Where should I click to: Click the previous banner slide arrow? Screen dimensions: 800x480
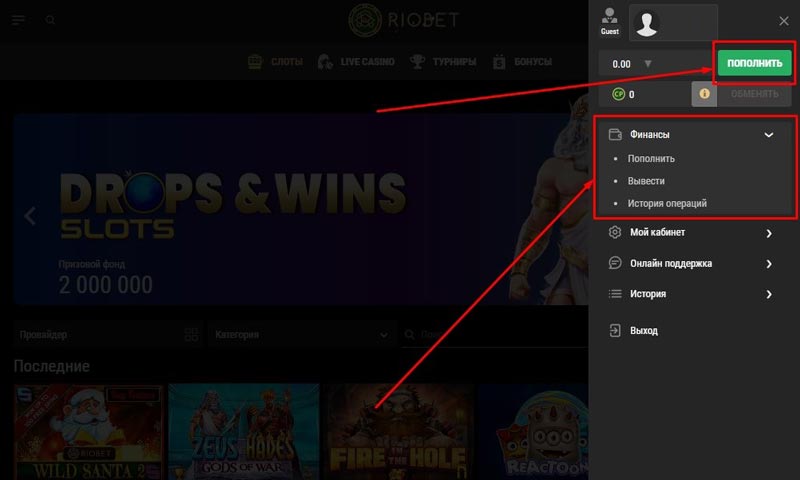tap(30, 215)
